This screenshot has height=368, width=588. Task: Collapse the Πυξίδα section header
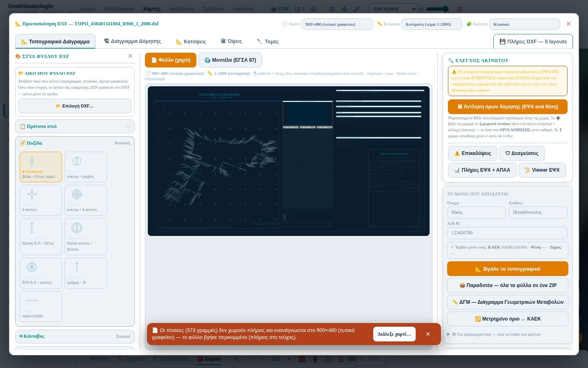75,143
